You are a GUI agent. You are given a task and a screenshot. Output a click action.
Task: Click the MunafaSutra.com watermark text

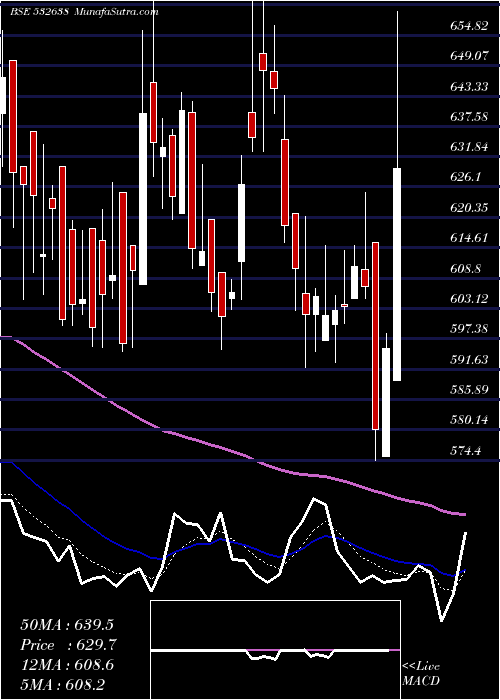click(118, 12)
